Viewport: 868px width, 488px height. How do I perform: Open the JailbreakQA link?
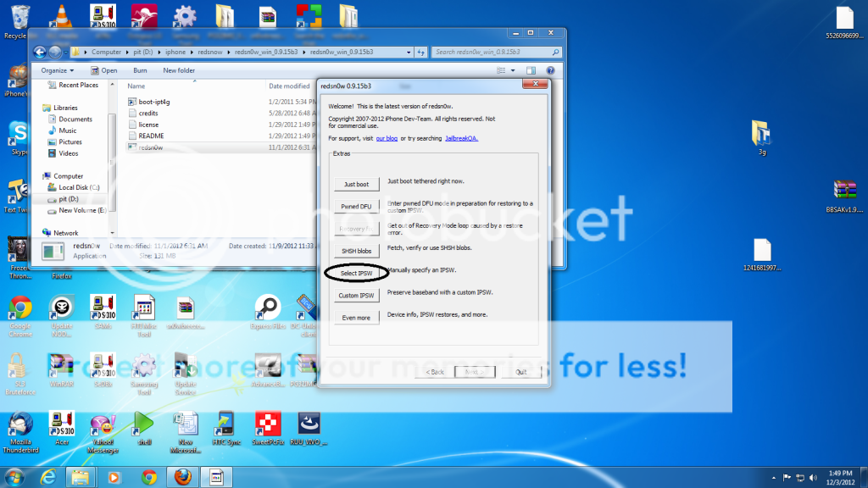click(461, 138)
